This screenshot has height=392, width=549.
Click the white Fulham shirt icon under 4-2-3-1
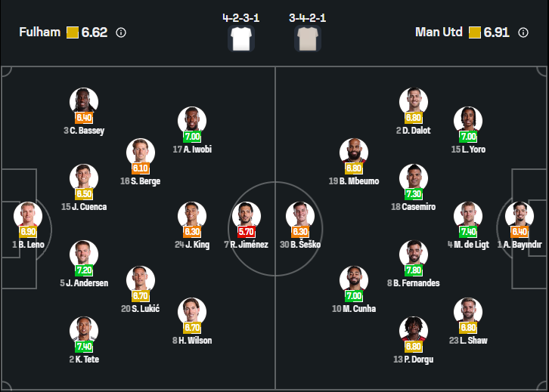pyautogui.click(x=241, y=39)
